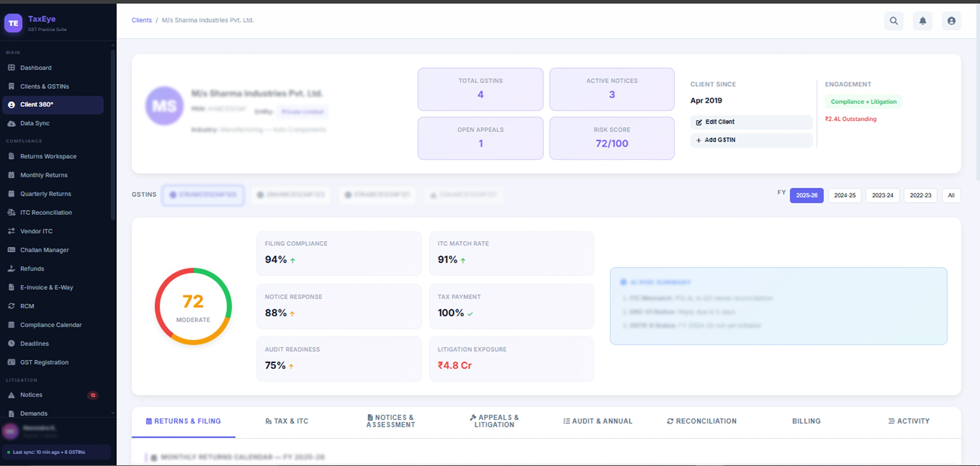Image resolution: width=980 pixels, height=466 pixels.
Task: Navigate back via the Clients breadcrumb
Action: pyautogui.click(x=141, y=20)
